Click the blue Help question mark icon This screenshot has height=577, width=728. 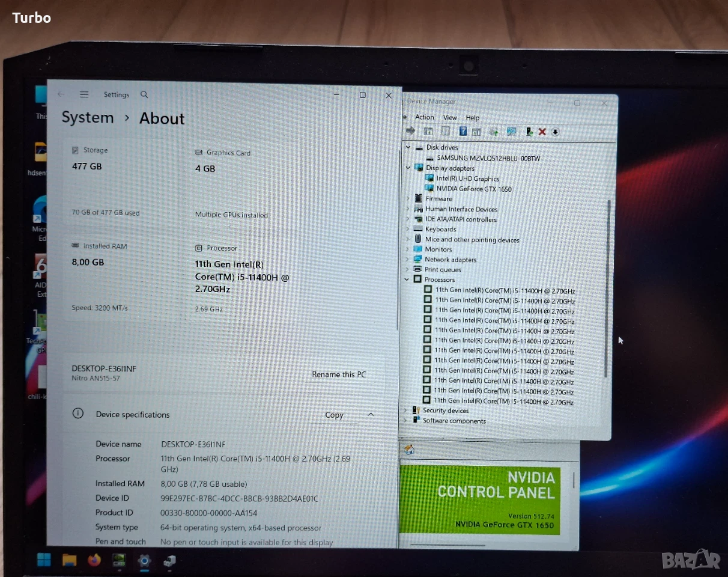463,131
